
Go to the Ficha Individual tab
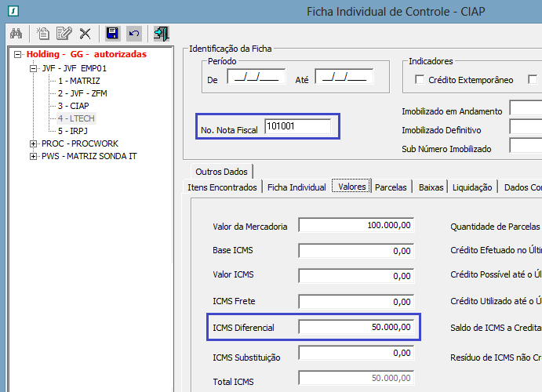coord(296,187)
